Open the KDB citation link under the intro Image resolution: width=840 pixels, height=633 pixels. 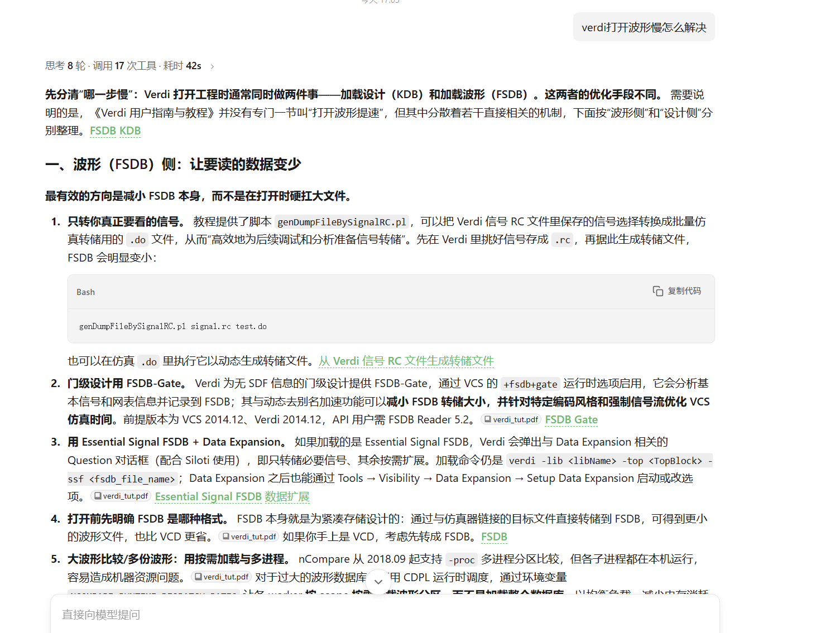130,131
